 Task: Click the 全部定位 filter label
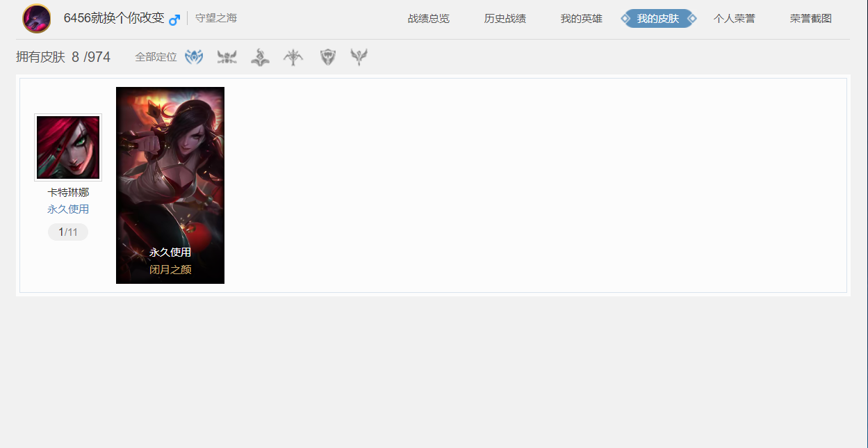click(156, 57)
